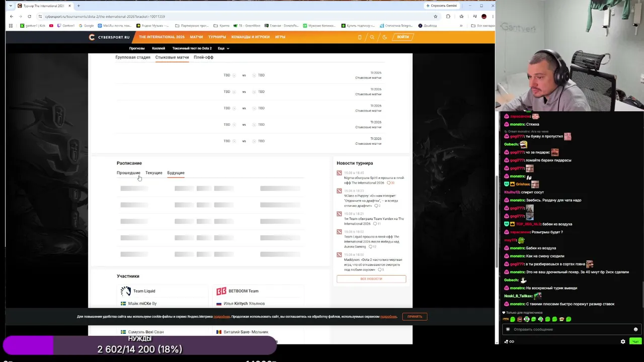This screenshot has height=362, width=644.
Task: Open the tab search dropdown arrow
Action: point(11,6)
